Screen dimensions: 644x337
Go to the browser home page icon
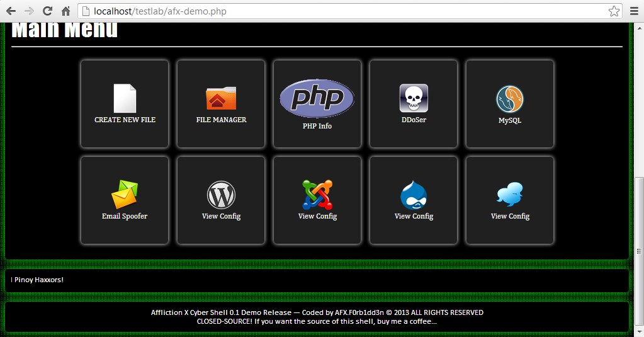coord(65,11)
